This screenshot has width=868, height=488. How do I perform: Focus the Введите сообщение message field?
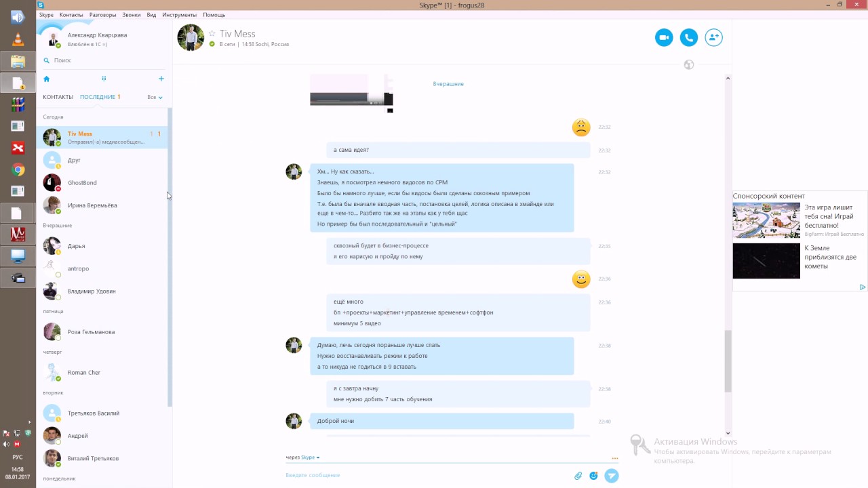(427, 476)
